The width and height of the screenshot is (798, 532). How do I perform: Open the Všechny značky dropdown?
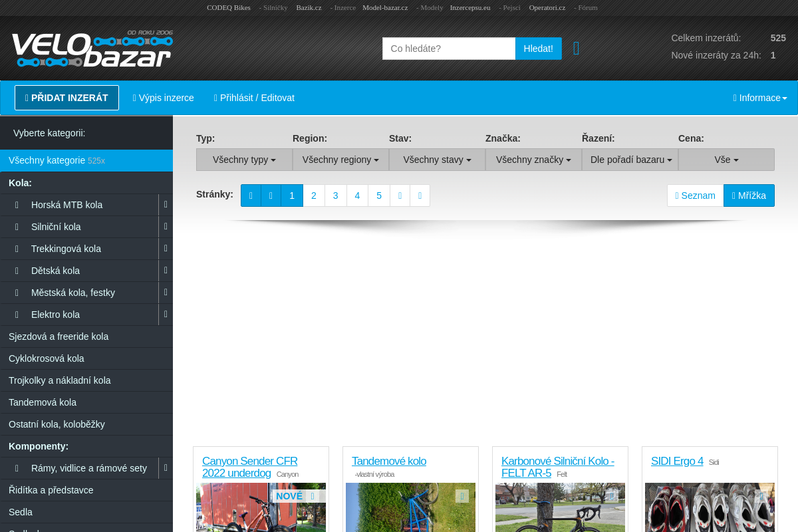[x=533, y=160]
